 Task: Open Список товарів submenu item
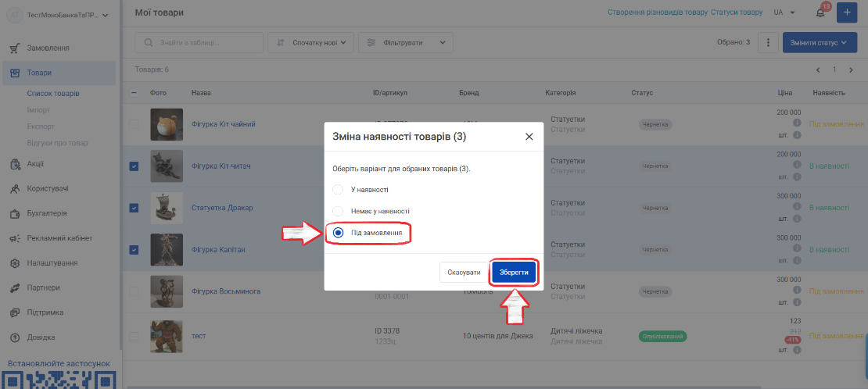coord(53,94)
